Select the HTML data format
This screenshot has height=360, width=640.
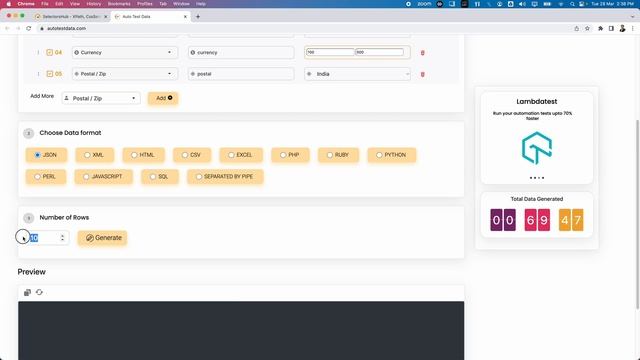(x=143, y=155)
